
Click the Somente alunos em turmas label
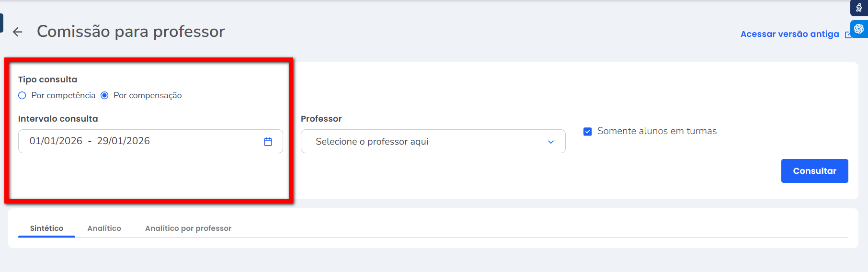[x=657, y=131]
